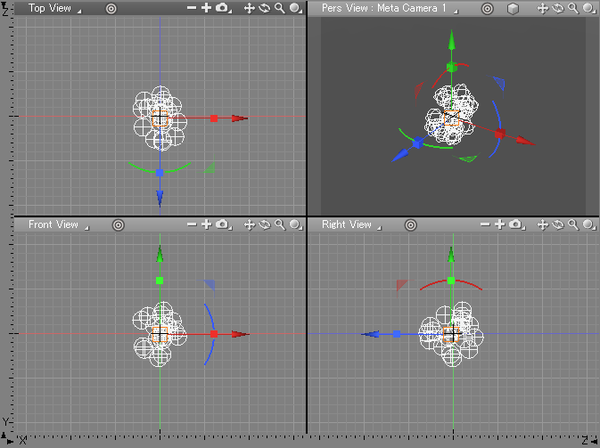600x448 pixels.
Task: Click blue Z-axis square handle in Right View
Action: (397, 333)
